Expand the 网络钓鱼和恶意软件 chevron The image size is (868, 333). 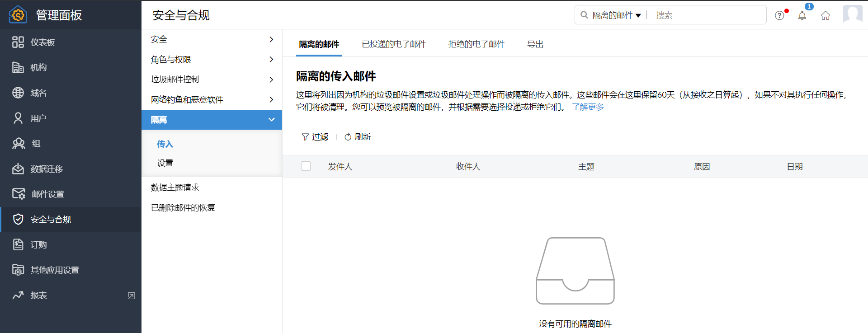click(x=271, y=99)
